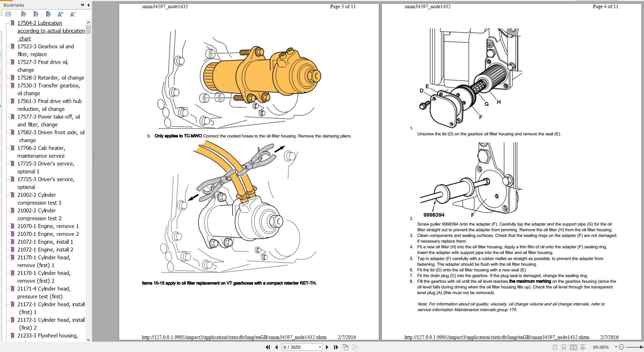The image size is (644, 352).
Task: Jump to the last page arrow
Action: click(336, 347)
